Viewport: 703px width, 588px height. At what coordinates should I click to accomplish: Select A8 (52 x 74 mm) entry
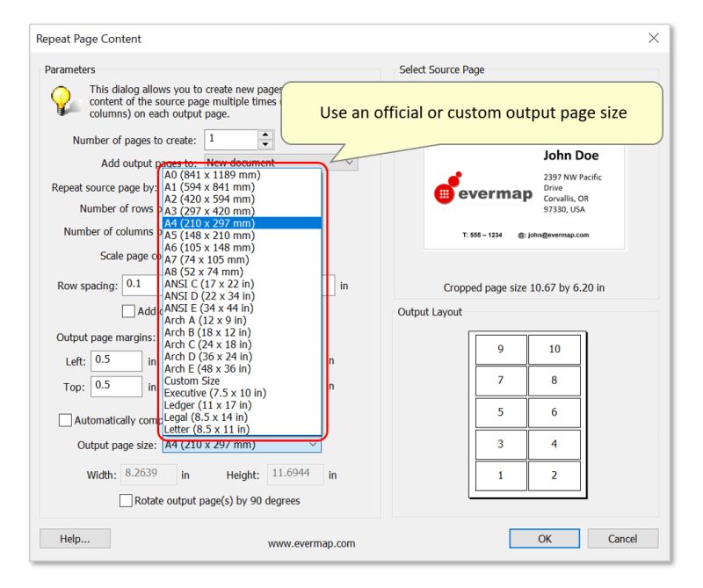(x=243, y=272)
